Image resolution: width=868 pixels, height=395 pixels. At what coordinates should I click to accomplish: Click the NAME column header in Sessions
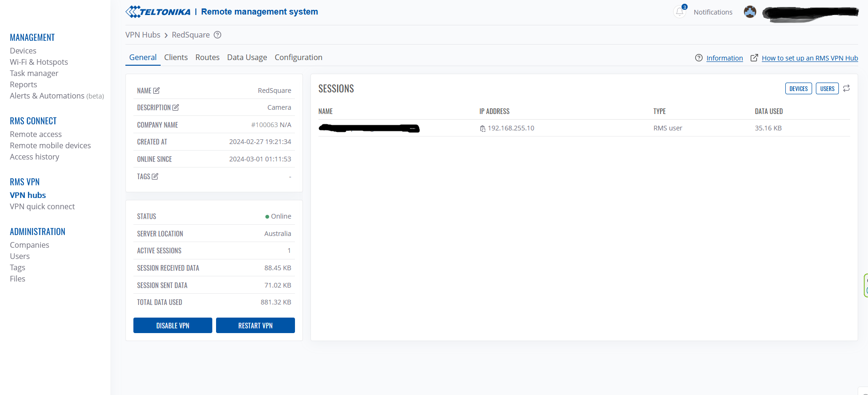[325, 111]
